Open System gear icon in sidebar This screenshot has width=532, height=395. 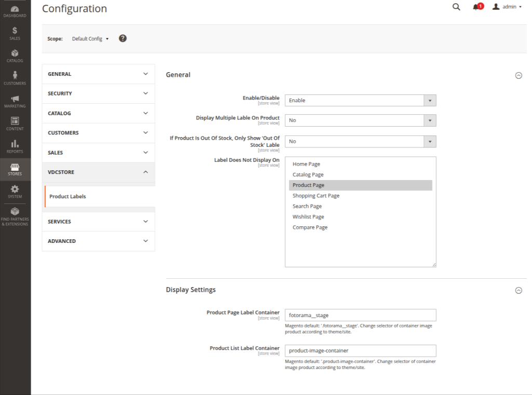[15, 192]
